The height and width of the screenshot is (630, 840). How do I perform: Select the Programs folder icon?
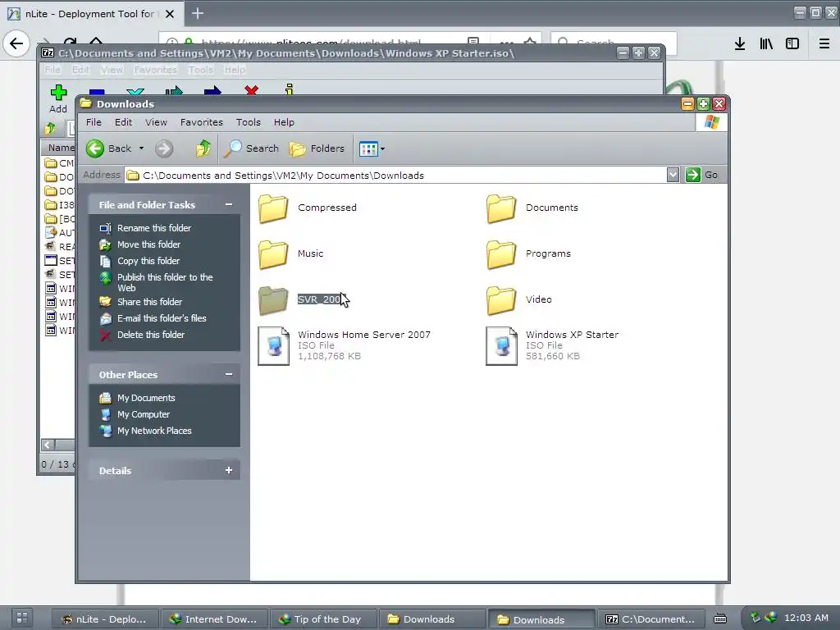(501, 254)
